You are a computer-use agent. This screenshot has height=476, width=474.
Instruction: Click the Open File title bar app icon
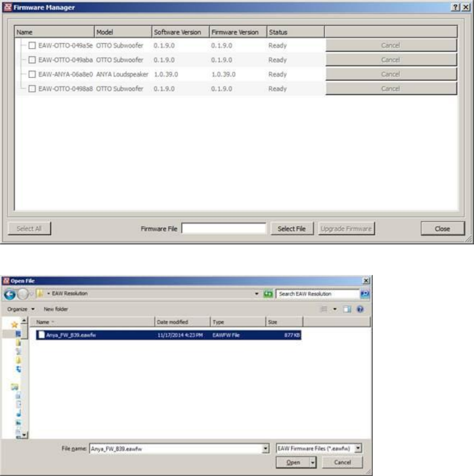6,280
